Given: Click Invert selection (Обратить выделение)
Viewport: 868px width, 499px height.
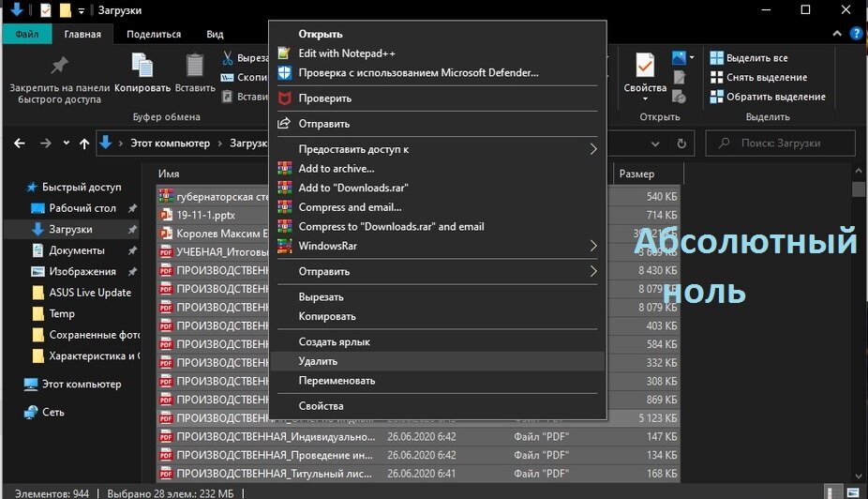Looking at the screenshot, I should pyautogui.click(x=768, y=97).
